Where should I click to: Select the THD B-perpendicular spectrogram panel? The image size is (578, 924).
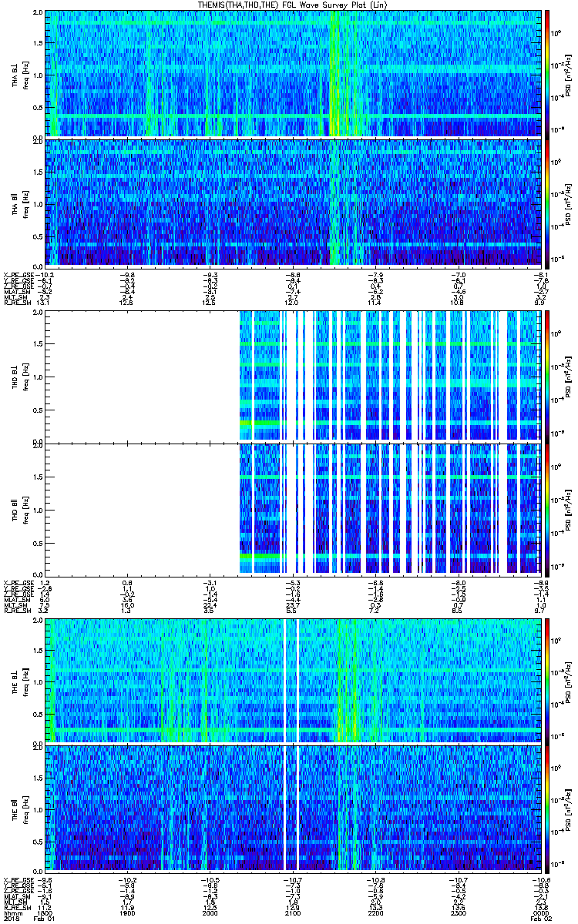pyautogui.click(x=293, y=377)
